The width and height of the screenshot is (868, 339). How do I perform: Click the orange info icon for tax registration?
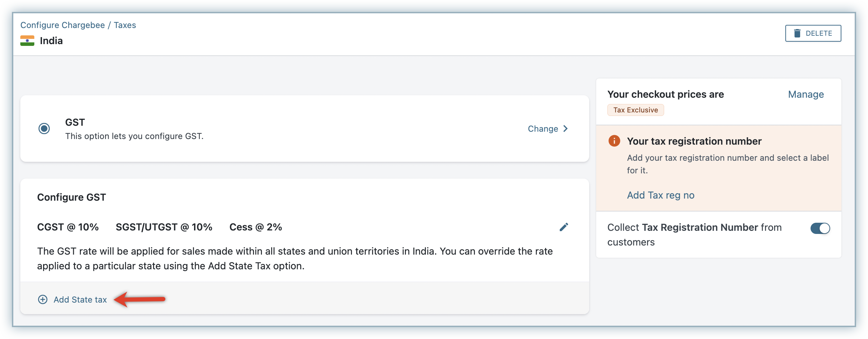(614, 141)
